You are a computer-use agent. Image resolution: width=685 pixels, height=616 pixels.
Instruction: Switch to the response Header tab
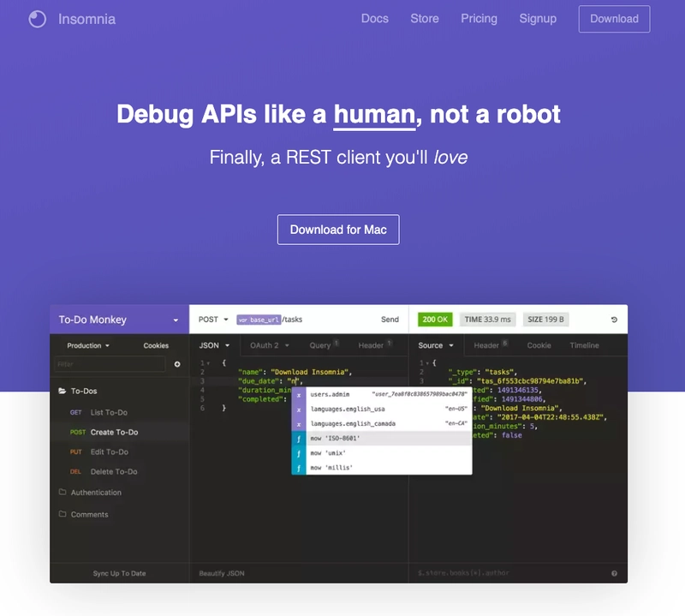pyautogui.click(x=490, y=345)
